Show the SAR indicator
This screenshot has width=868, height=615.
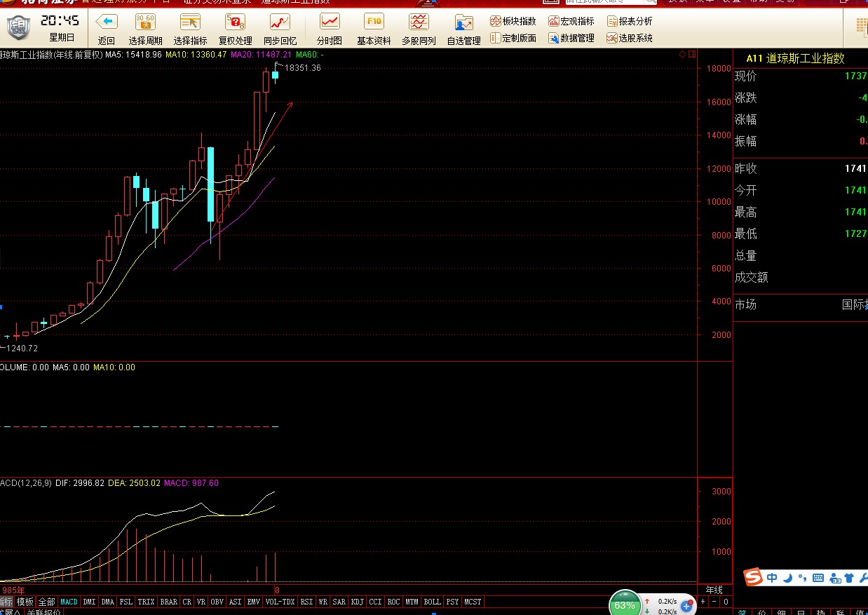pyautogui.click(x=339, y=602)
